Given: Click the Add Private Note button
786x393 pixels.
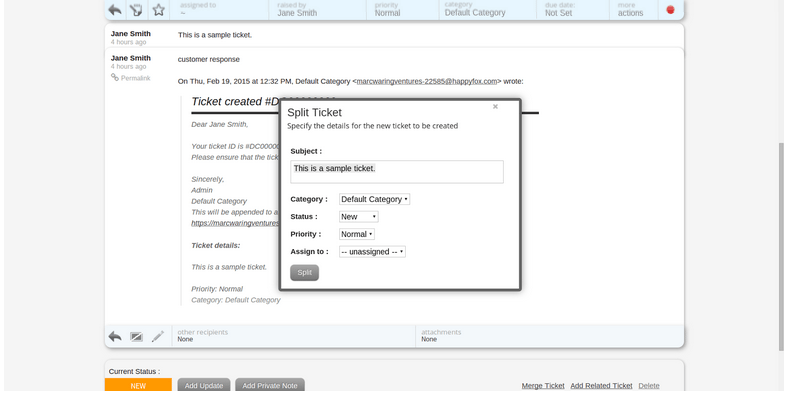Looking at the screenshot, I should [270, 385].
